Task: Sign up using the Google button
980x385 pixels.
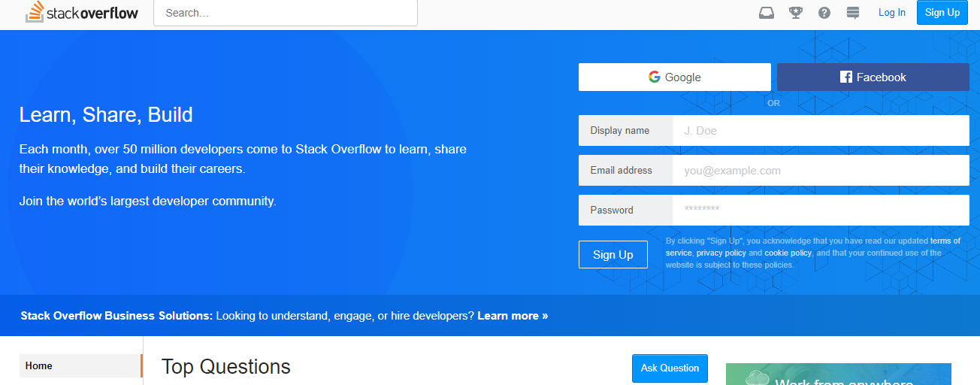Action: pyautogui.click(x=674, y=77)
